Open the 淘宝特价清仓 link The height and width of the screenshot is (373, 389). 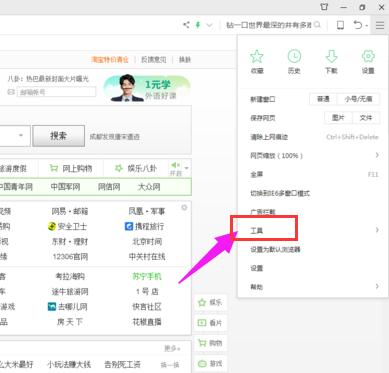click(x=110, y=60)
